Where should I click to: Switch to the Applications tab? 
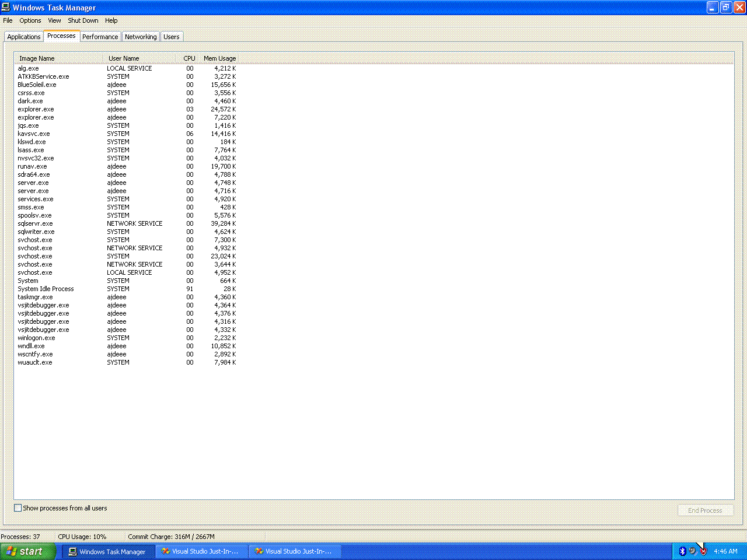coord(24,37)
